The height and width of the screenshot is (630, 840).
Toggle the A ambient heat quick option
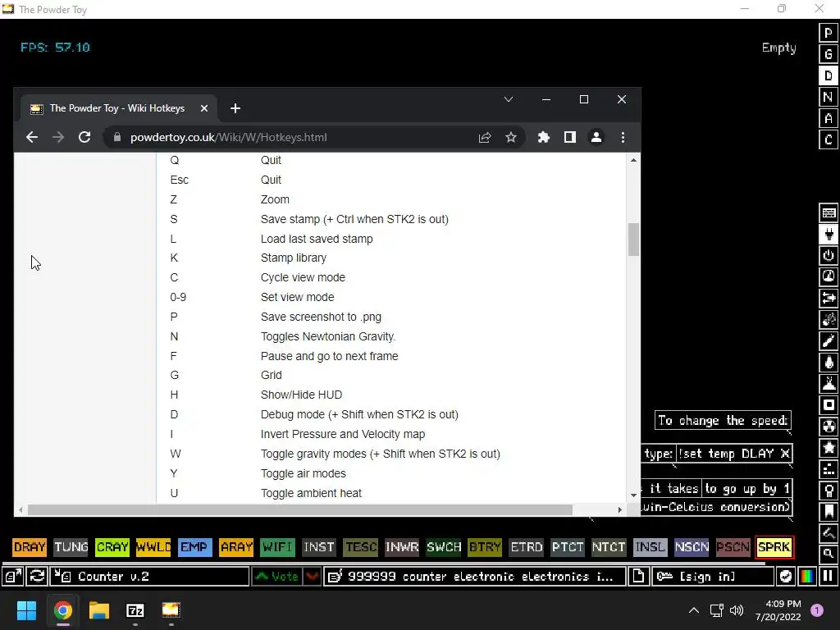[x=829, y=118]
